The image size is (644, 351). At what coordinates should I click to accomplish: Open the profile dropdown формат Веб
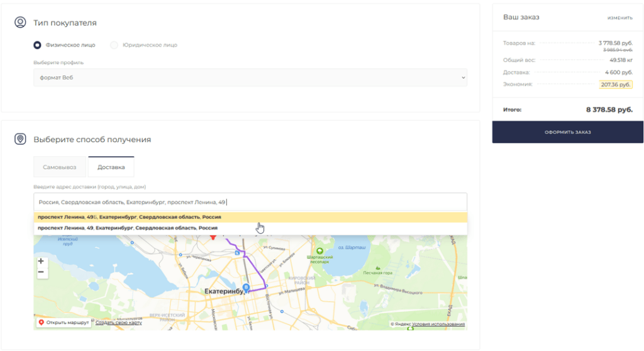point(250,77)
